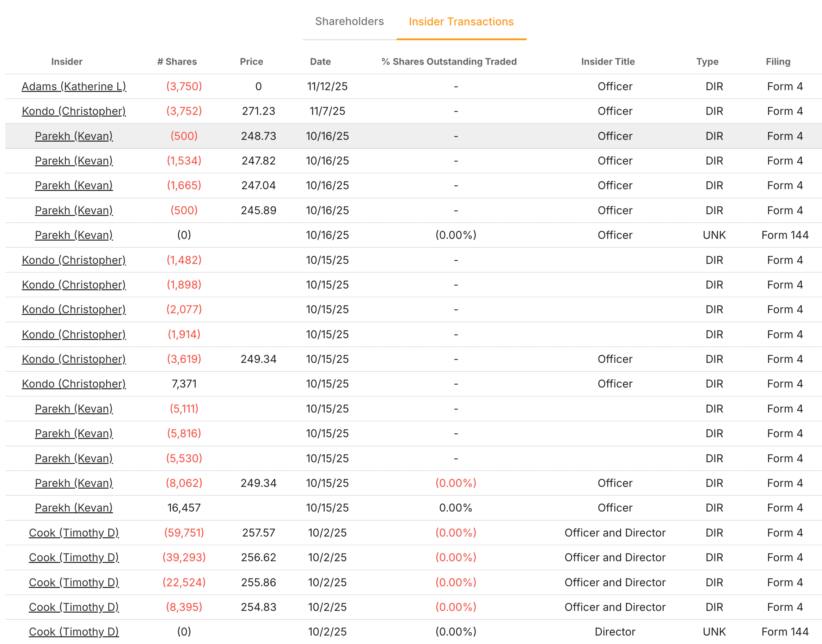The width and height of the screenshot is (822, 644).
Task: Open Cook (Timothy D) link in last Form 144 row
Action: click(x=74, y=632)
